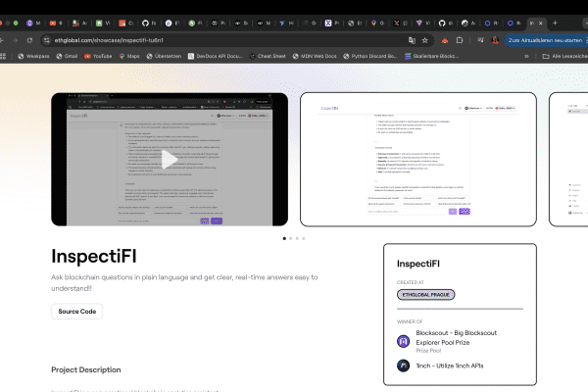
Task: Open the partially visible third screenshot thumbnail
Action: pos(568,160)
